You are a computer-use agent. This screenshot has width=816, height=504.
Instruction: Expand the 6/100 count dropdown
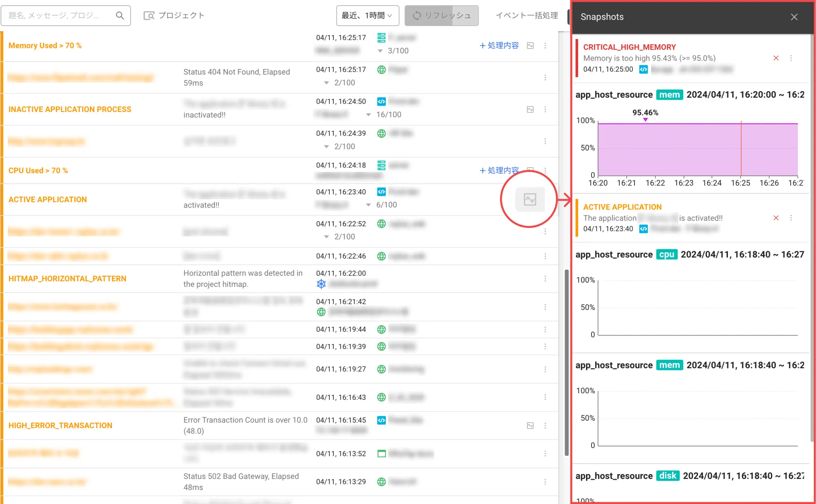369,205
